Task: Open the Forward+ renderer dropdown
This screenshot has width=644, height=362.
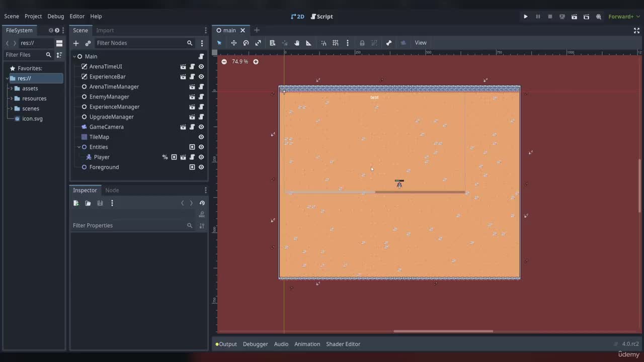Action: 624,17
